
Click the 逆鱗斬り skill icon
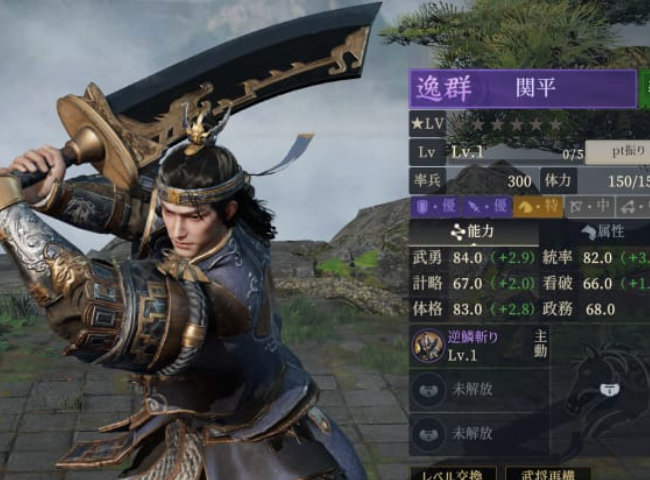(427, 346)
